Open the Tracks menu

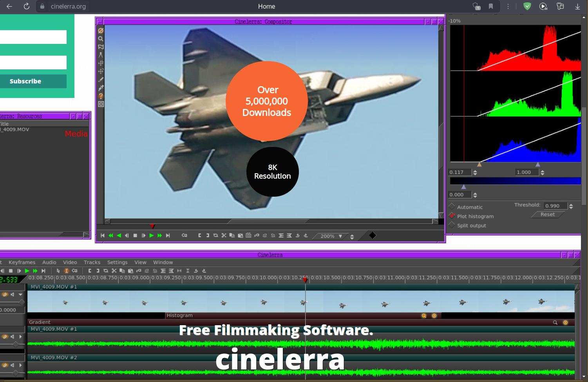(x=92, y=263)
